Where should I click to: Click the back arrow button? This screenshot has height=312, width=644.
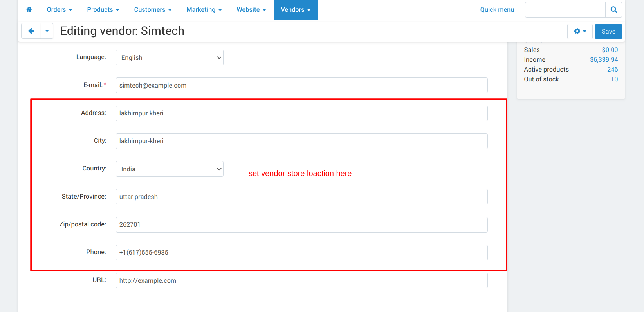tap(31, 31)
